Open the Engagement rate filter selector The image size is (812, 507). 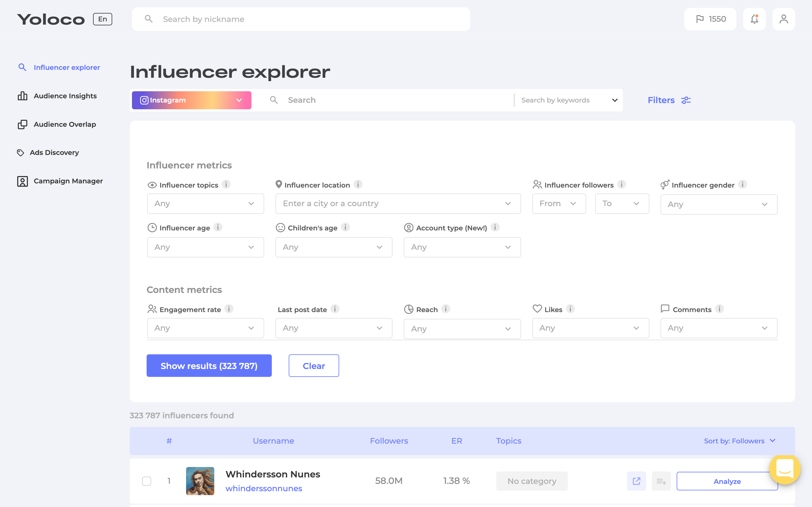click(205, 328)
